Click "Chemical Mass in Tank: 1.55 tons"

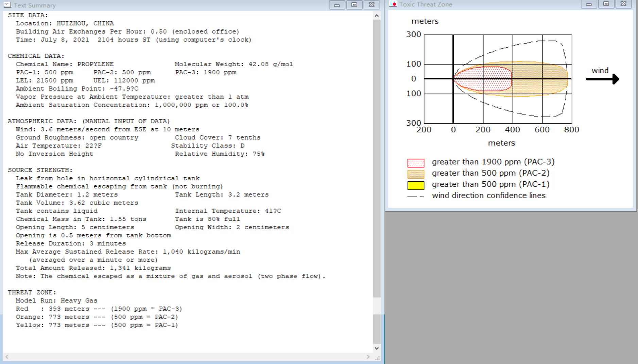pyautogui.click(x=81, y=219)
